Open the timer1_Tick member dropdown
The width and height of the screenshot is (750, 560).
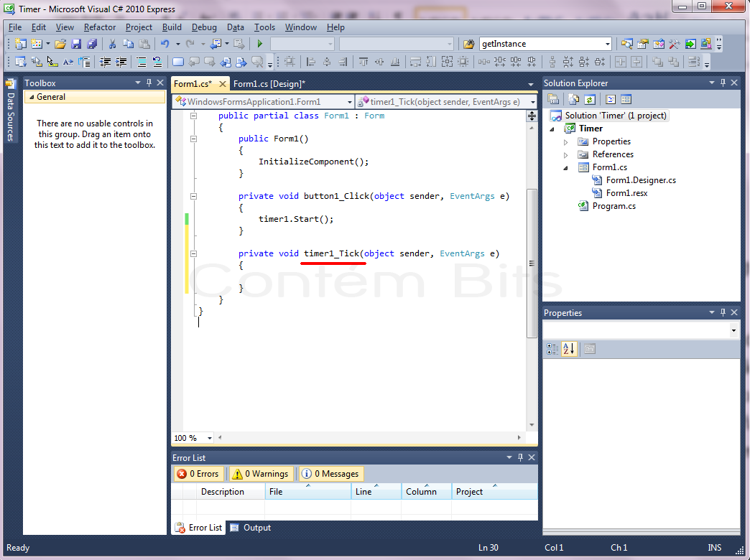pyautogui.click(x=532, y=102)
